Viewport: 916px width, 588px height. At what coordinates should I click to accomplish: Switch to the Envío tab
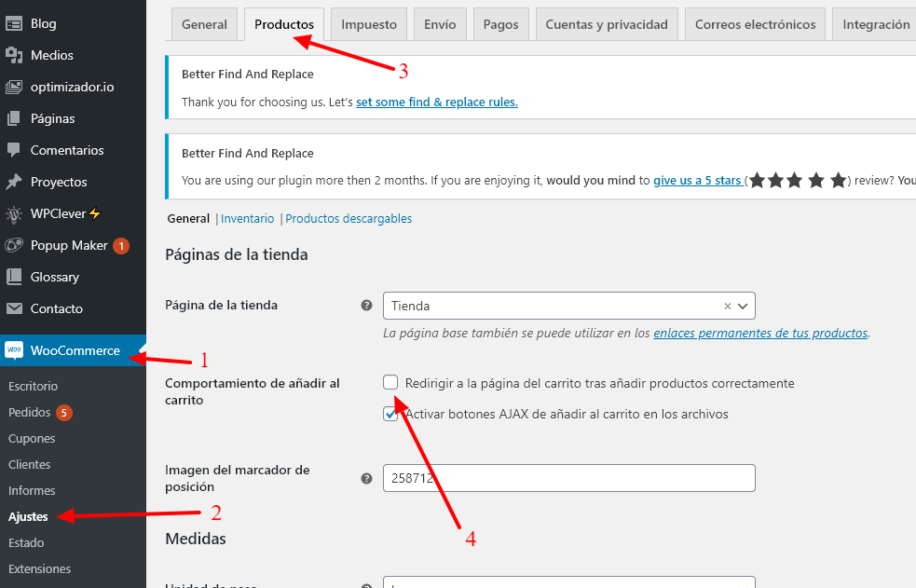click(440, 24)
